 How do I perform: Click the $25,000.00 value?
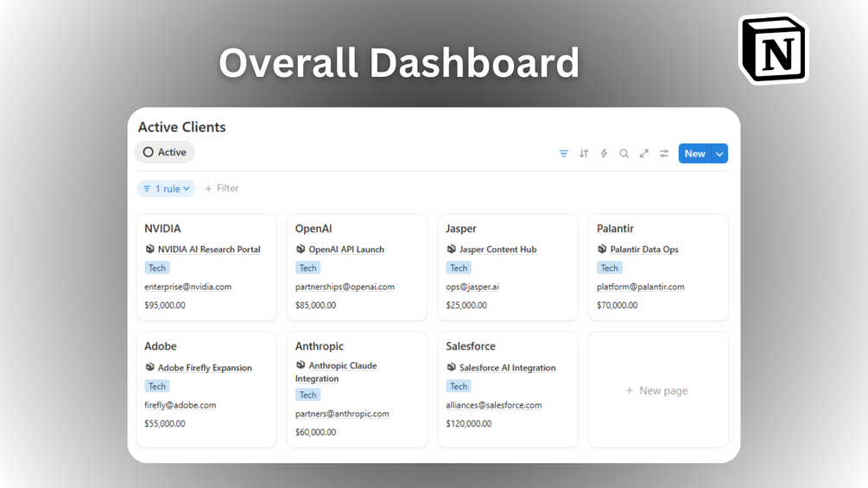point(466,306)
